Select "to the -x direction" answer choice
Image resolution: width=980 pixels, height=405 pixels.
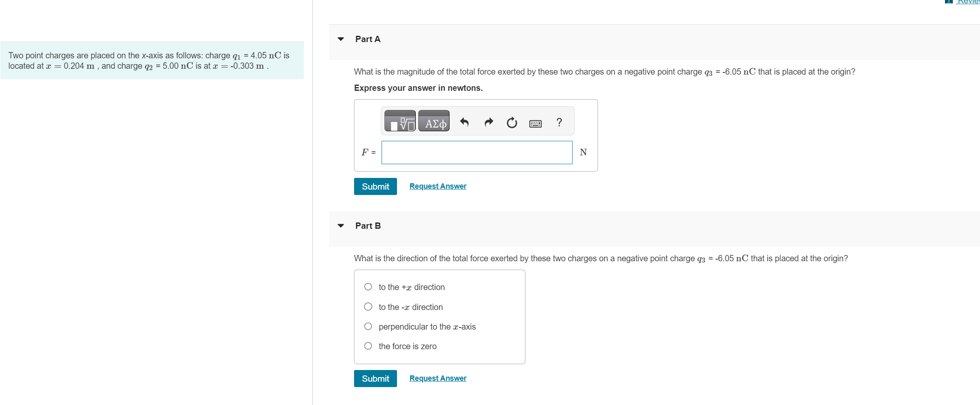368,307
